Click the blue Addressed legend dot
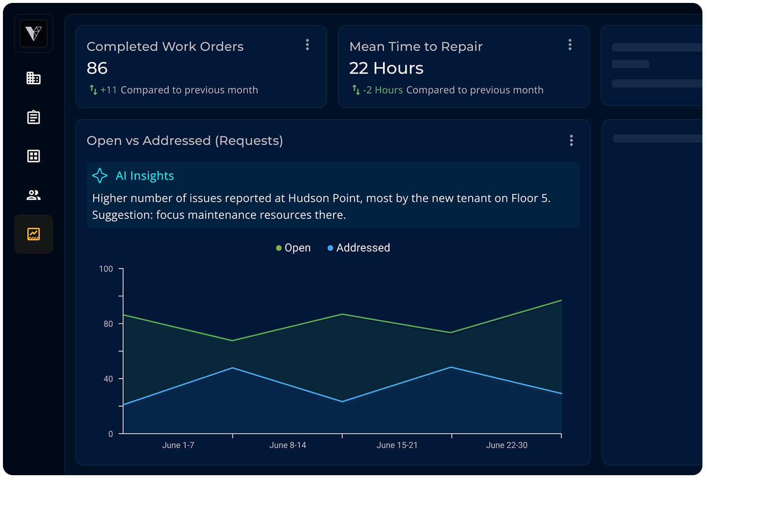 [330, 248]
